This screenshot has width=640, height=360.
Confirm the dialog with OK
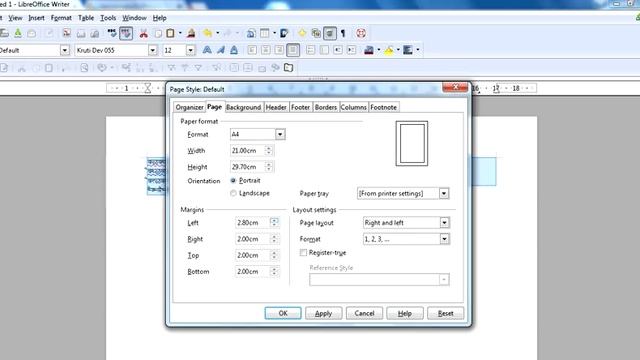click(283, 313)
